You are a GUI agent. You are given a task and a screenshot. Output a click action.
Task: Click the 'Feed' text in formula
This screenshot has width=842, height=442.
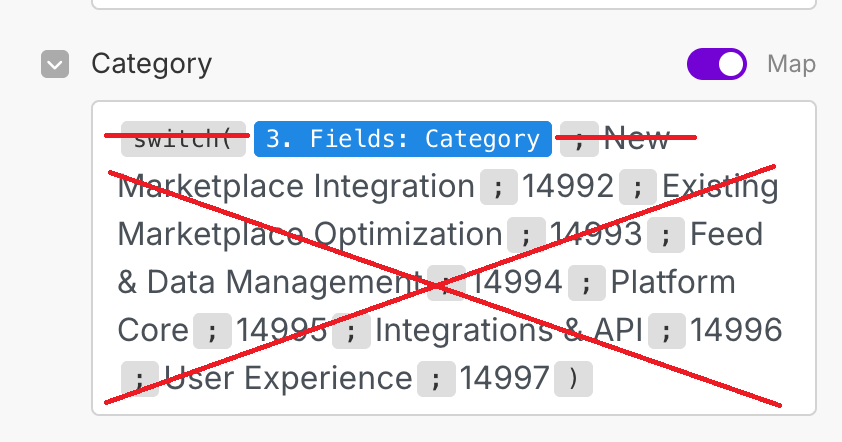[x=727, y=234]
